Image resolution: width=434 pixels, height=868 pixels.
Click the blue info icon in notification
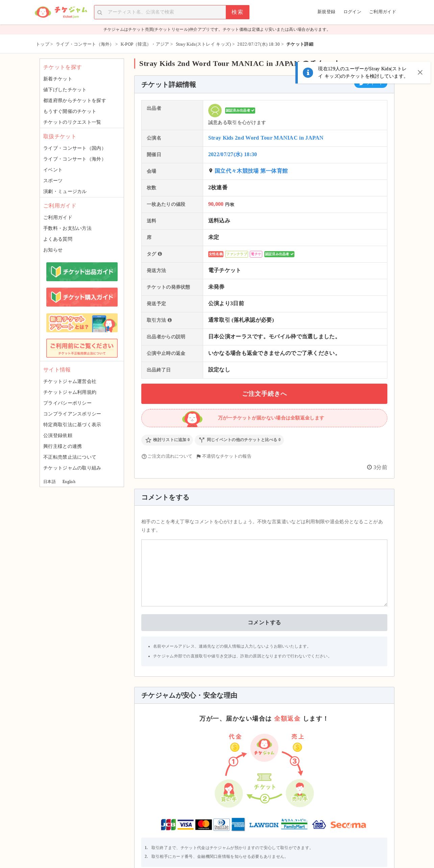coord(308,72)
